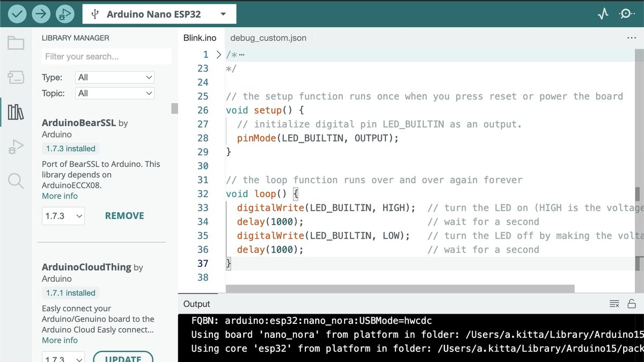
Task: Click line number 37 in the gutter
Action: pyautogui.click(x=203, y=264)
